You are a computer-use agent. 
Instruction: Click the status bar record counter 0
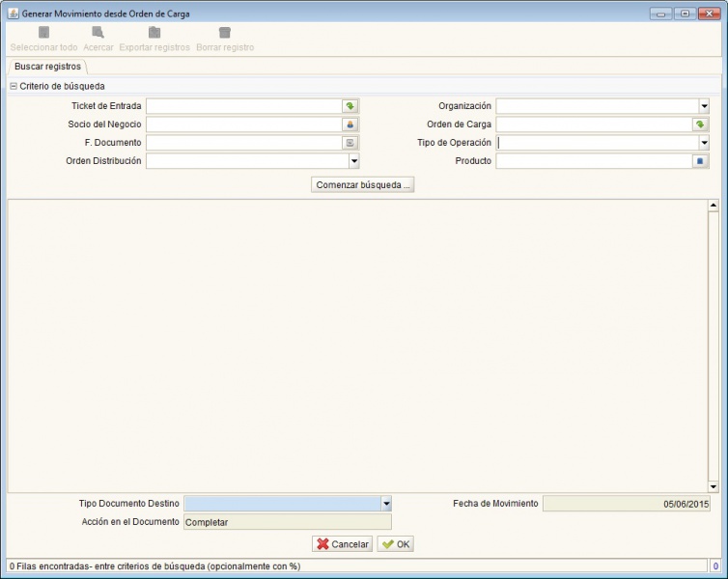tap(715, 566)
